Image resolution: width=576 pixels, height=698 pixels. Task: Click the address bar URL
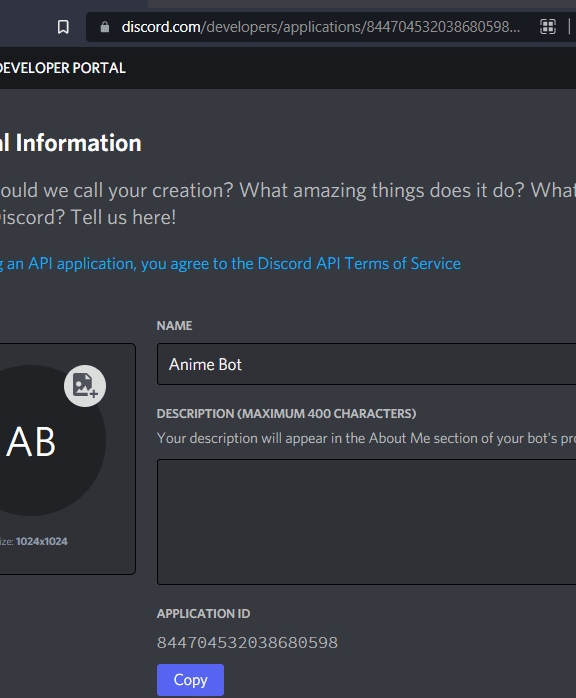[320, 27]
